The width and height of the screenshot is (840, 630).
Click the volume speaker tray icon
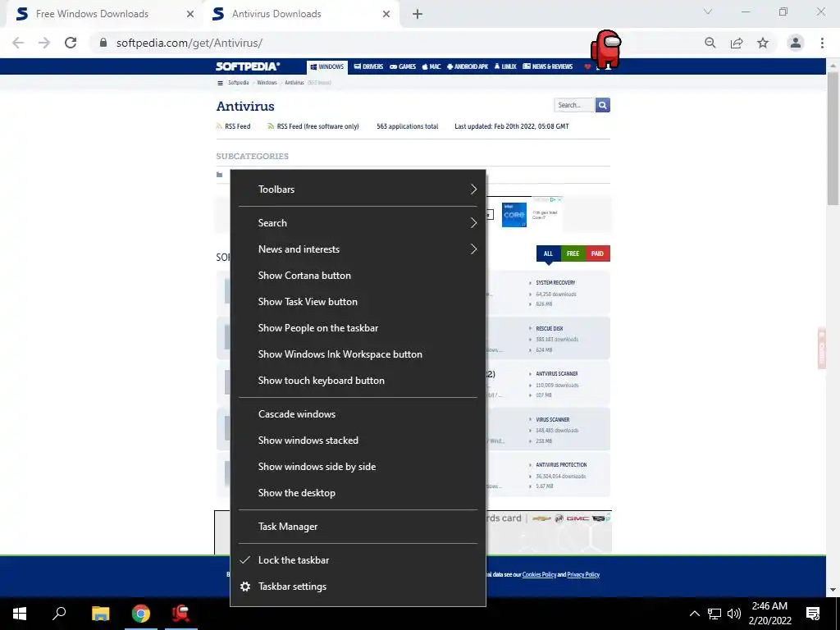734,614
